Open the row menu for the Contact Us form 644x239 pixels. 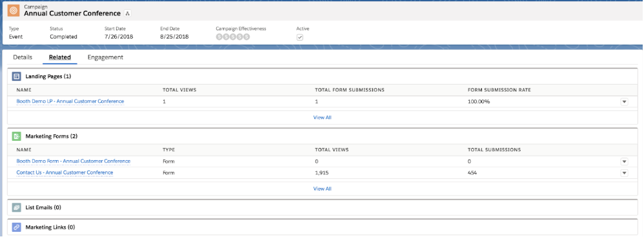tap(624, 173)
